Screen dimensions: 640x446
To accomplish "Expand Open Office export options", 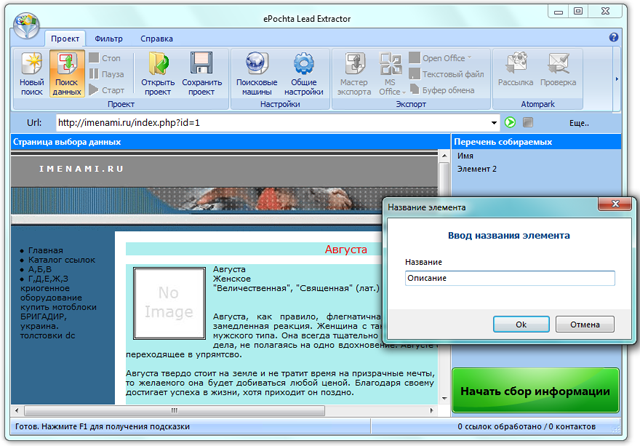I will pos(440,58).
